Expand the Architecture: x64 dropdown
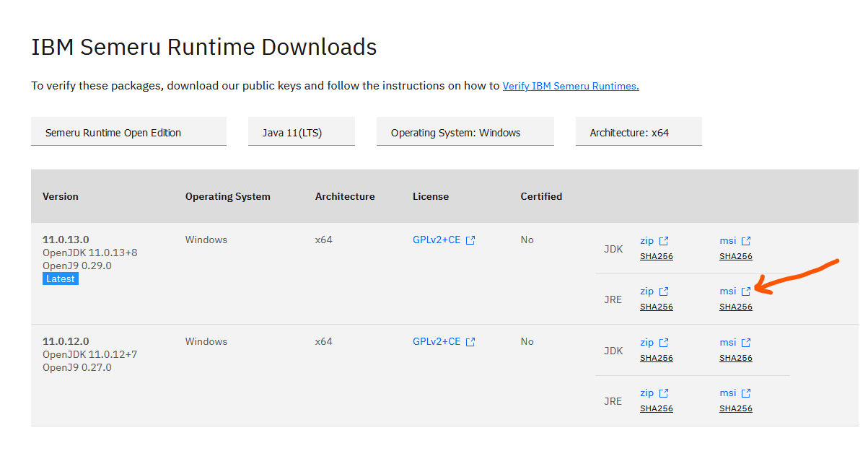The height and width of the screenshot is (456, 868). point(638,133)
